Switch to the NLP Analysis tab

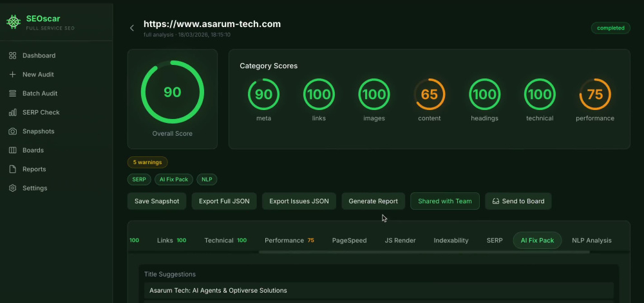pyautogui.click(x=592, y=240)
